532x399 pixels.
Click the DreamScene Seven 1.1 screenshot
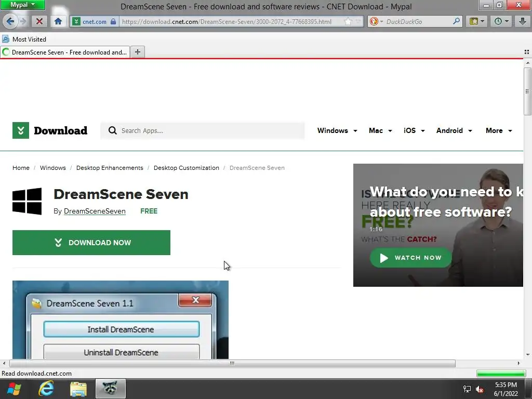point(121,320)
